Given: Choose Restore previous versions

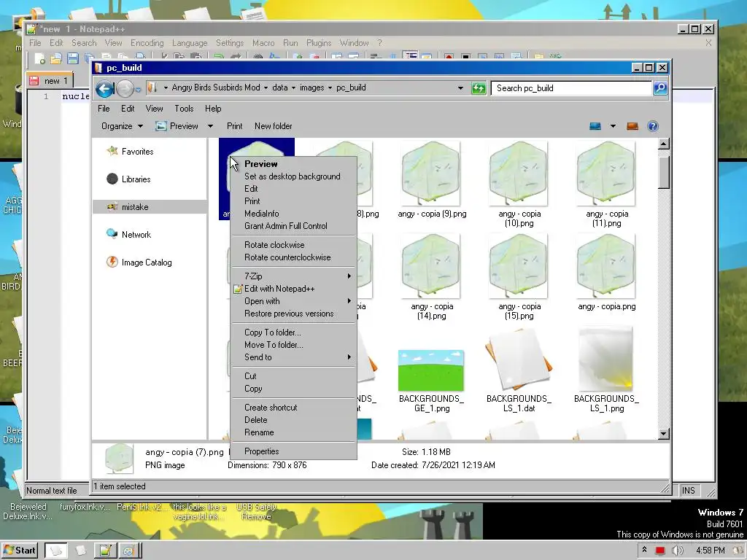Looking at the screenshot, I should (293, 314).
